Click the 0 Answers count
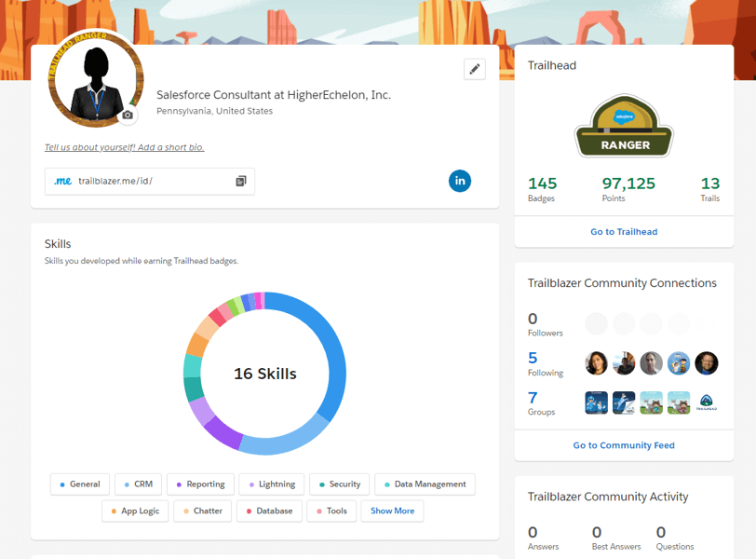The width and height of the screenshot is (756, 559). pyautogui.click(x=533, y=532)
